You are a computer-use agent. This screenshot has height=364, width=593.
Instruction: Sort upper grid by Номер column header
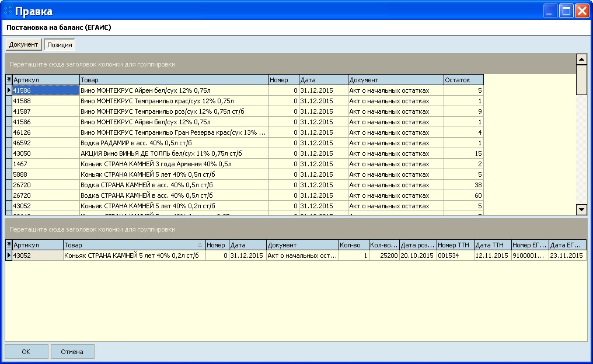point(284,80)
